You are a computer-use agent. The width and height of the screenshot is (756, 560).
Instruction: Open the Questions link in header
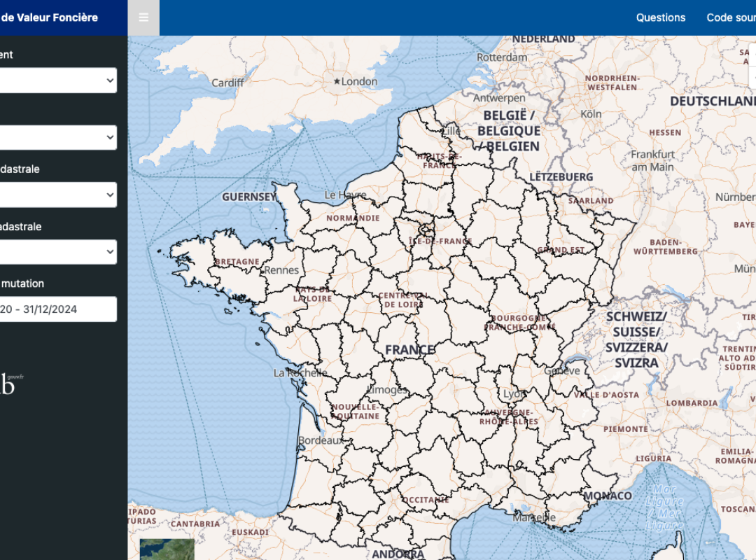tap(660, 17)
